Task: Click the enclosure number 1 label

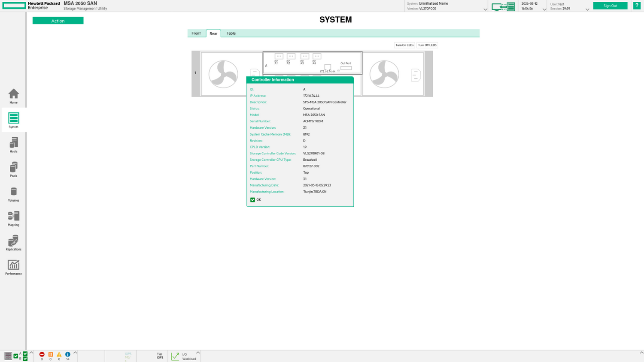Action: tap(195, 73)
